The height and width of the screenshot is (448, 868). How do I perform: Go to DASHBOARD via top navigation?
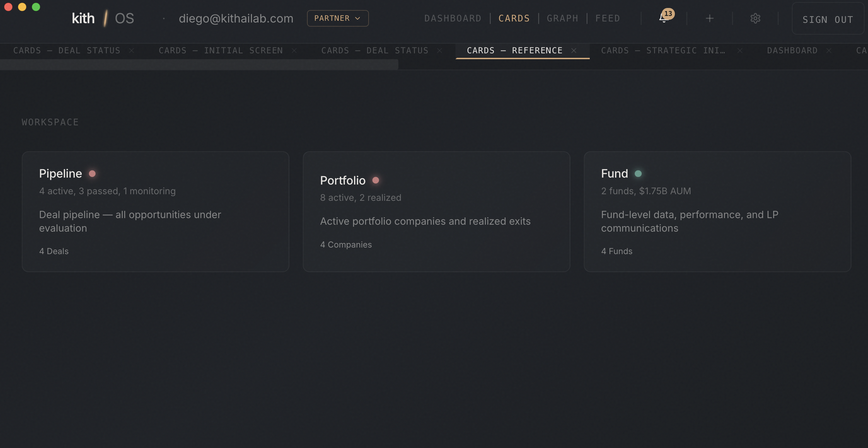[453, 18]
